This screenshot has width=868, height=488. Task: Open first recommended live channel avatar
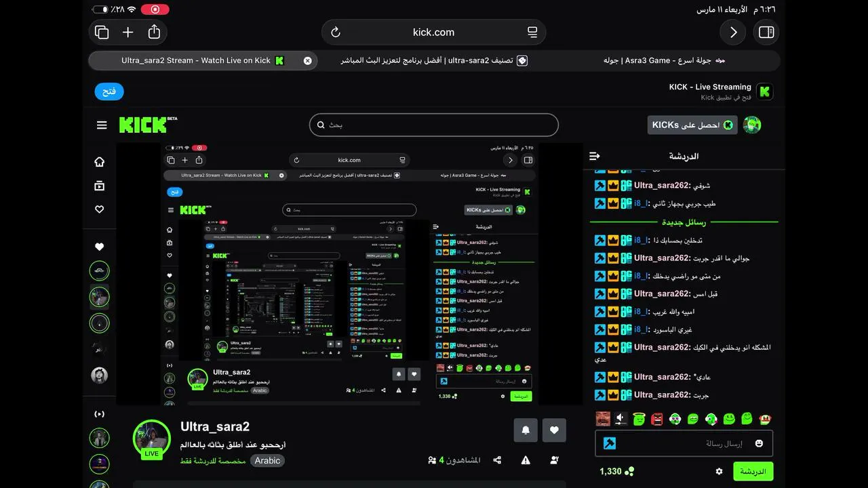pyautogui.click(x=100, y=438)
